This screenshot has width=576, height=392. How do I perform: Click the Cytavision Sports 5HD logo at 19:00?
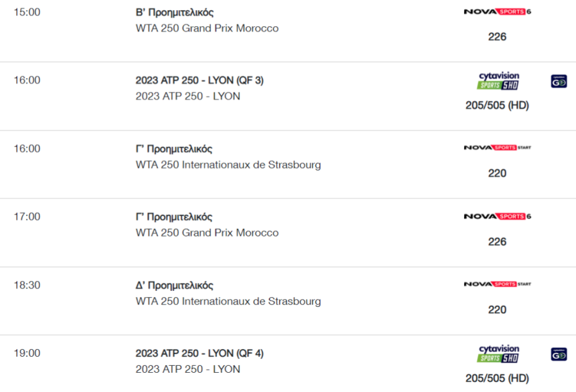(x=498, y=354)
